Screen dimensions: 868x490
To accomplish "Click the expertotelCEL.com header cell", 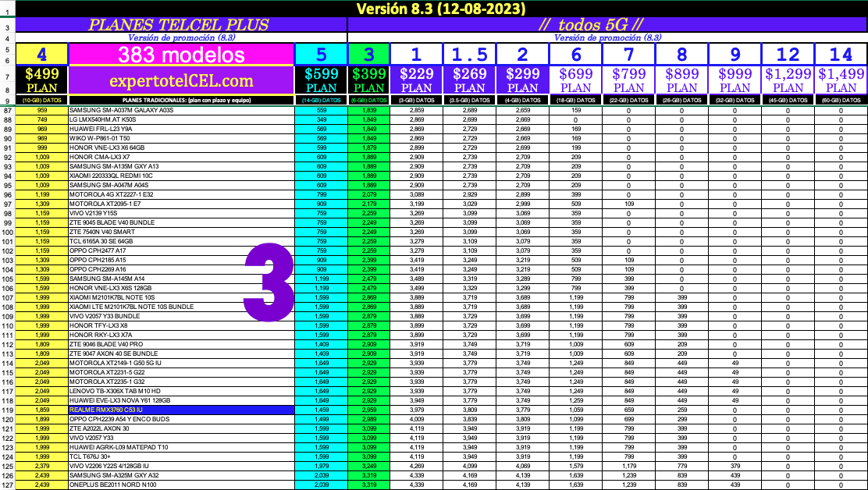I will (181, 80).
